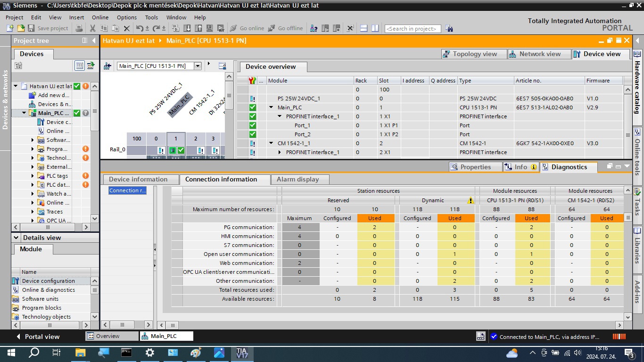The height and width of the screenshot is (362, 644).
Task: Click the Copy toolbar icon
Action: [104, 28]
